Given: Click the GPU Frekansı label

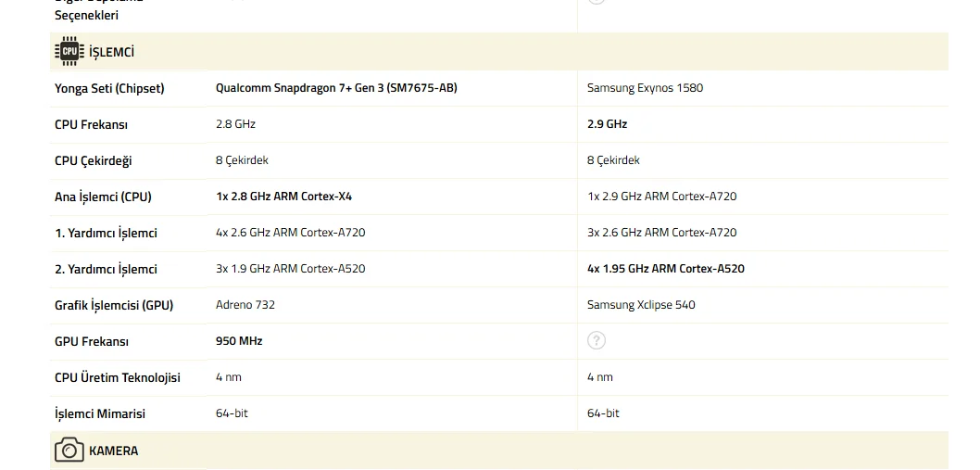Looking at the screenshot, I should tap(92, 342).
